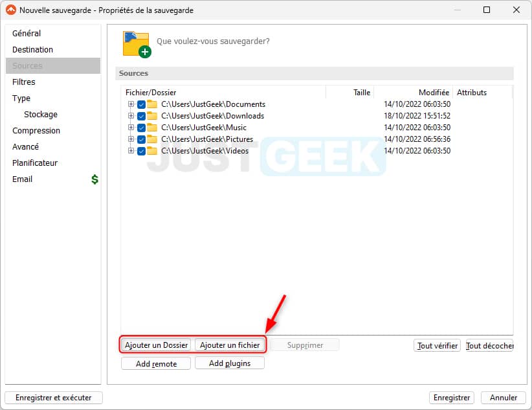Click the Taille column header

(x=349, y=93)
